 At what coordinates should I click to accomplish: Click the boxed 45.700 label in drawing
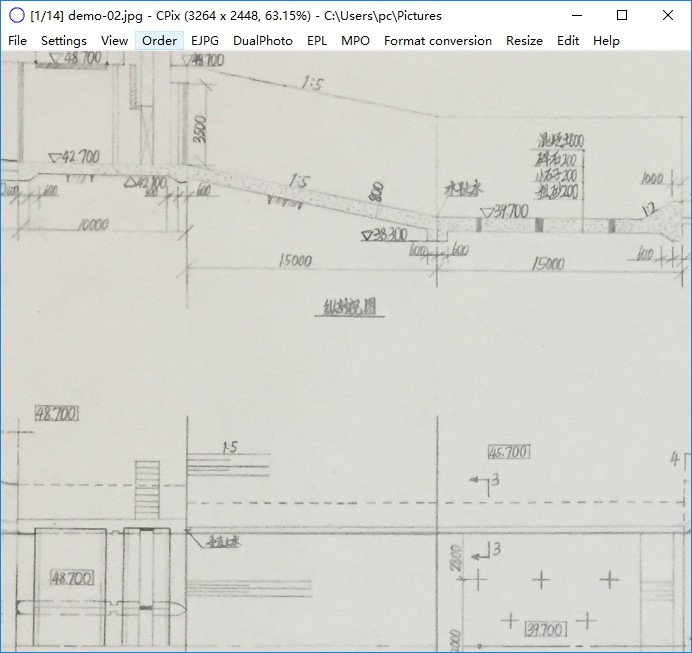coord(509,452)
